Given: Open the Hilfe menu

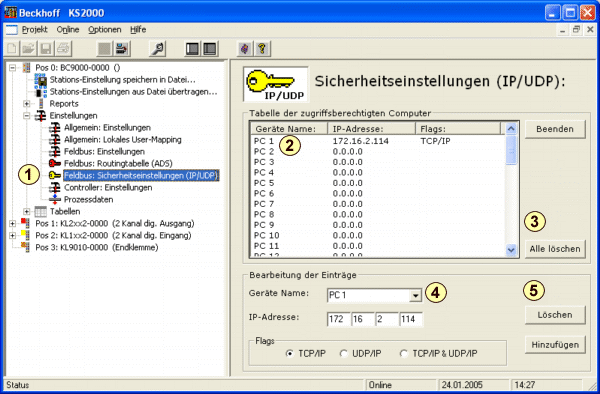Looking at the screenshot, I should pyautogui.click(x=138, y=30).
